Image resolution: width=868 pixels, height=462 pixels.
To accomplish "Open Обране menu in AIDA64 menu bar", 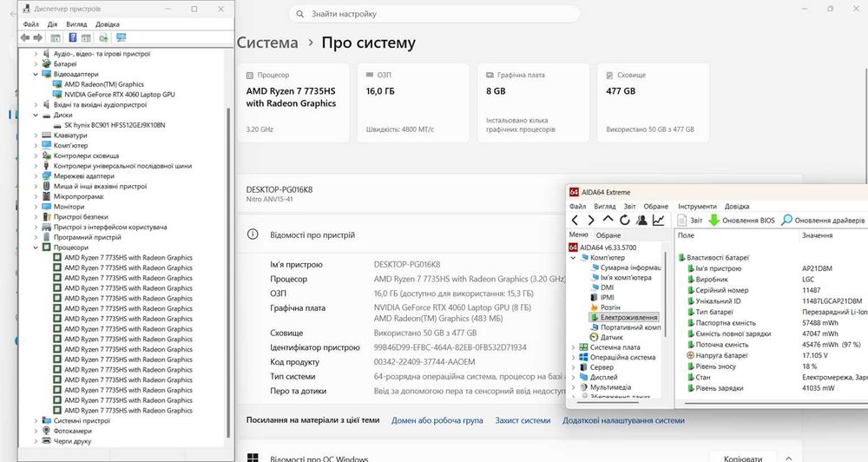I will (x=655, y=206).
